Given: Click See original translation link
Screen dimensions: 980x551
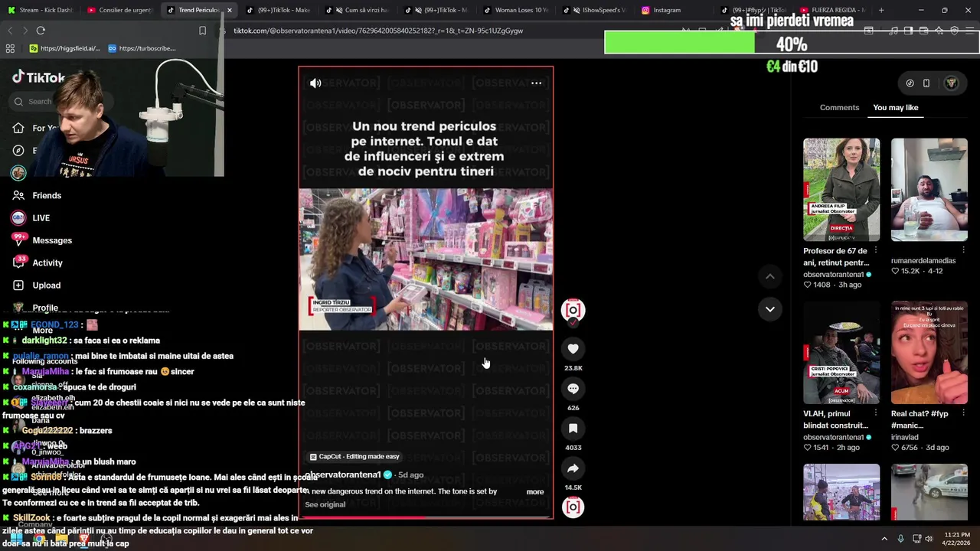Looking at the screenshot, I should tap(325, 504).
